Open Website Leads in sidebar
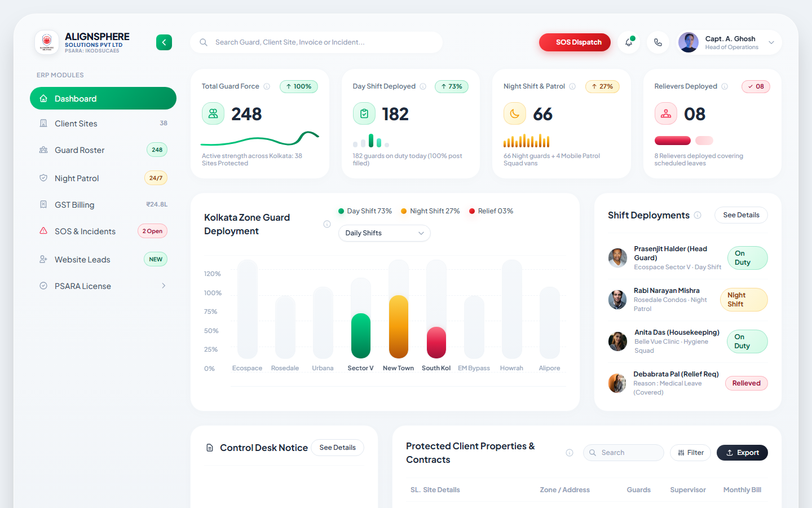Image resolution: width=812 pixels, height=508 pixels. (103, 260)
